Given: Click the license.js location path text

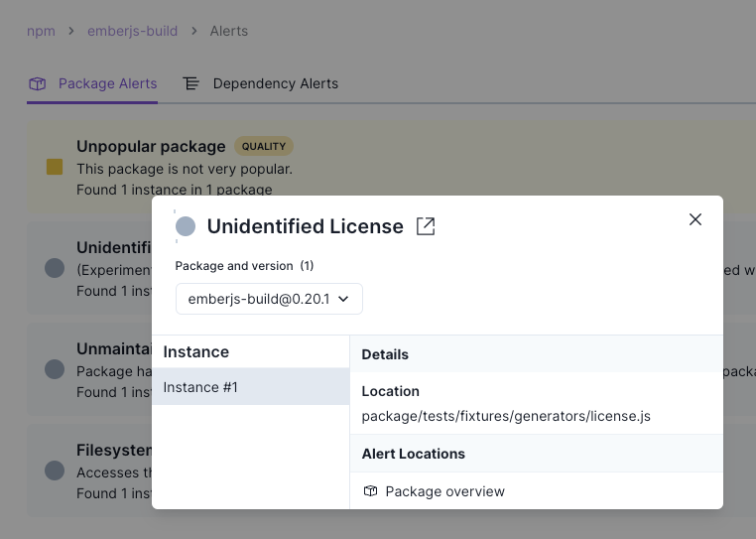Looking at the screenshot, I should click(506, 415).
